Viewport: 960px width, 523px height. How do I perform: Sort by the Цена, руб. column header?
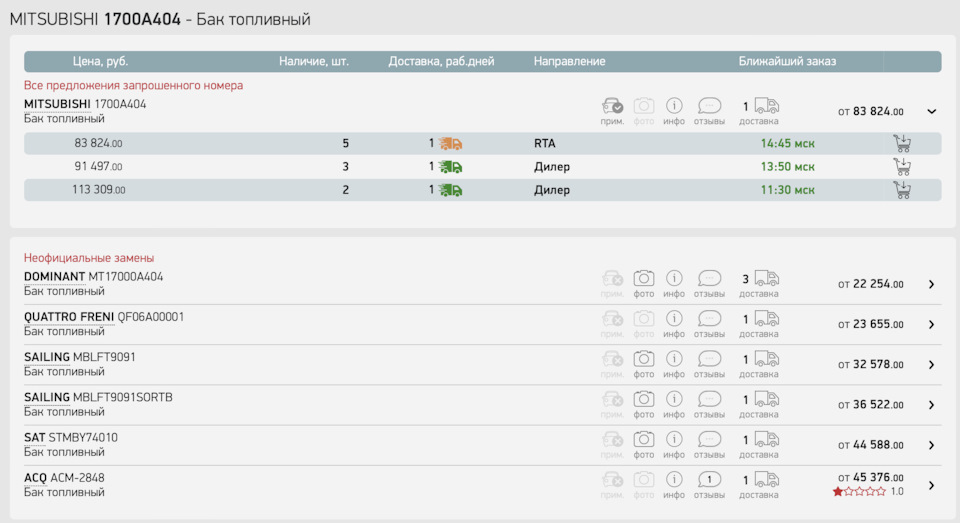(100, 61)
